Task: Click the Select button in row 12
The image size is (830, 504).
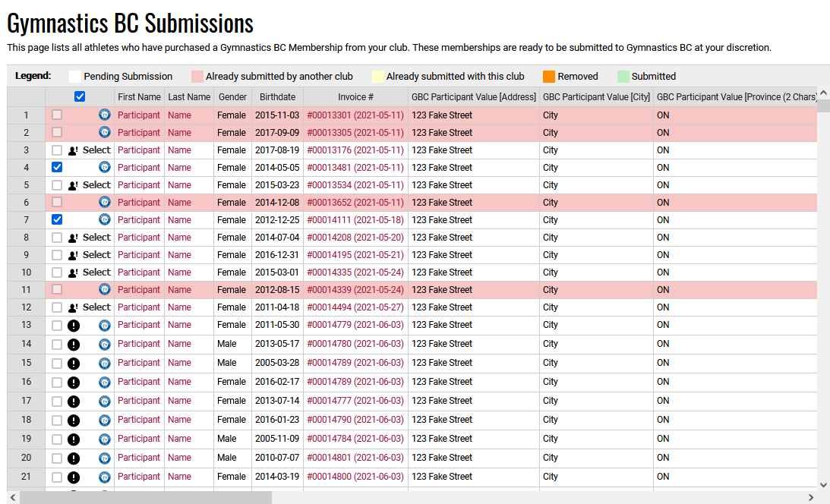Action: [x=96, y=307]
